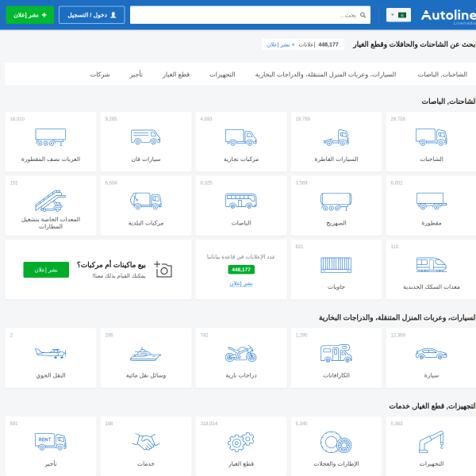
Task: Select the vans icon (سيارات فان)
Action: pyautogui.click(x=145, y=137)
